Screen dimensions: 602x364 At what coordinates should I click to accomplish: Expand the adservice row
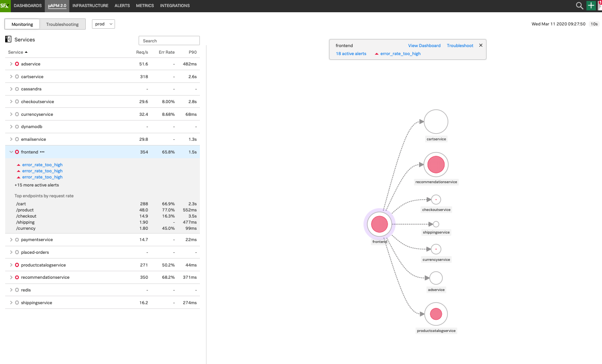coord(11,64)
